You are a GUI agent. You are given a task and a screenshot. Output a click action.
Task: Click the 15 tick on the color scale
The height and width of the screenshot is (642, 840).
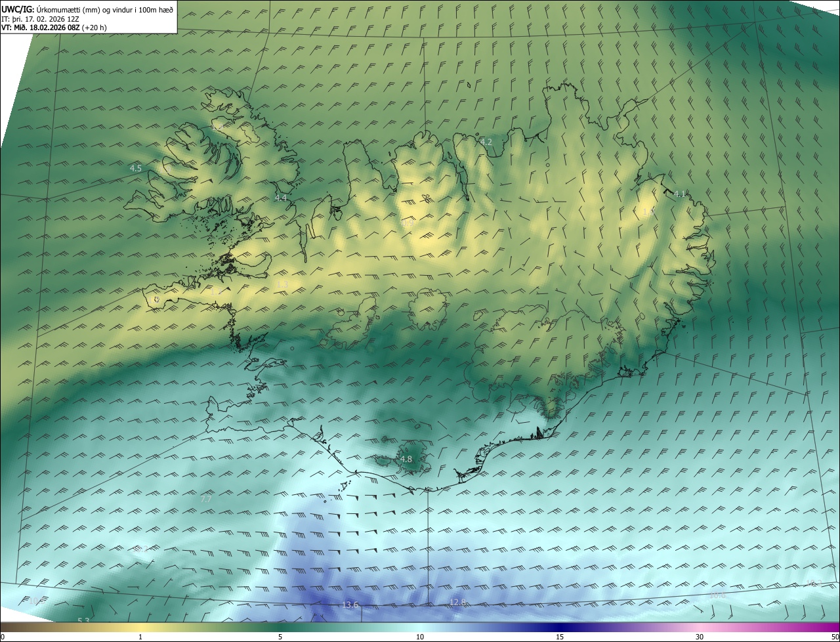pos(560,637)
